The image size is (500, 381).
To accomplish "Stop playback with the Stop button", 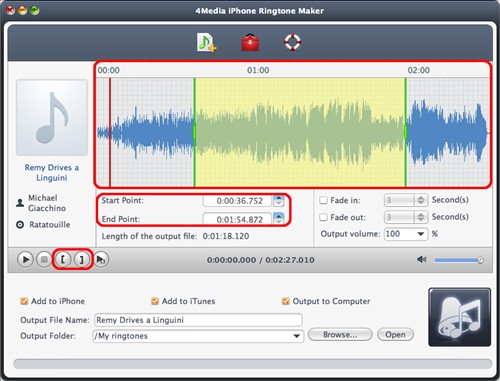I will click(44, 259).
